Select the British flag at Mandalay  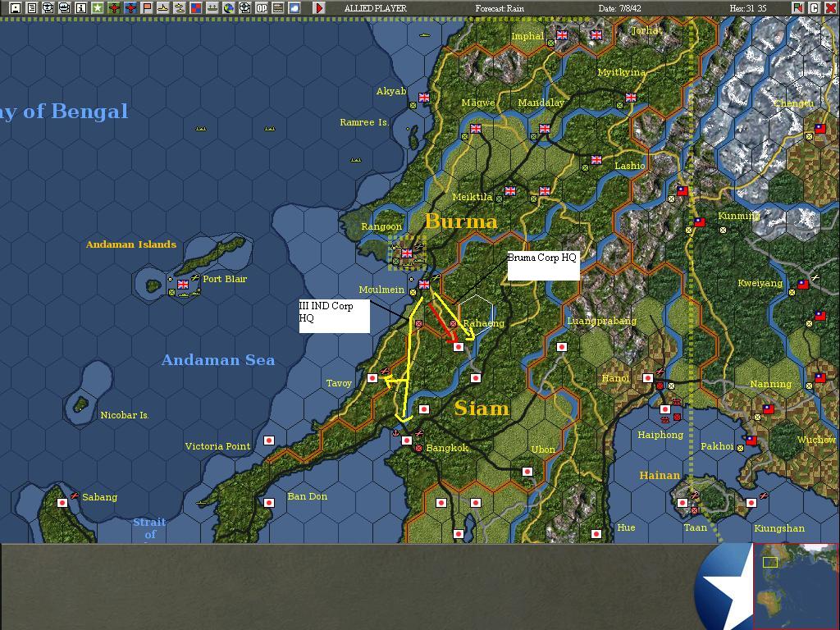tap(545, 129)
